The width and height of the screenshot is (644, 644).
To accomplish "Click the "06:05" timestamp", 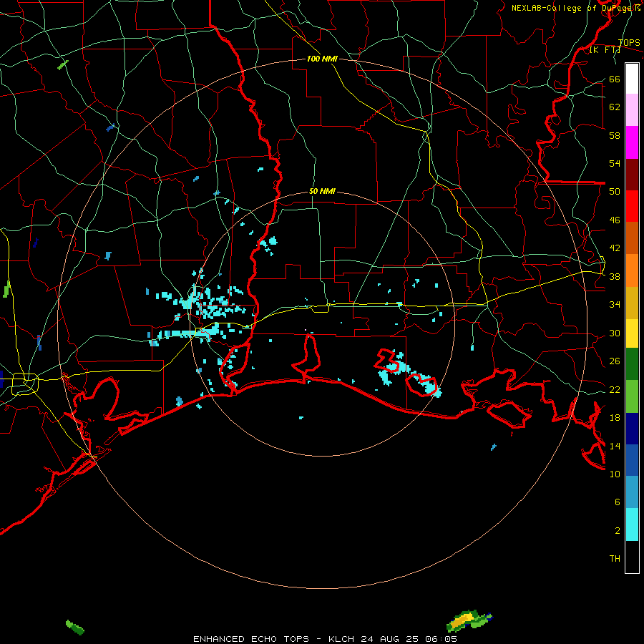I will point(441,639).
